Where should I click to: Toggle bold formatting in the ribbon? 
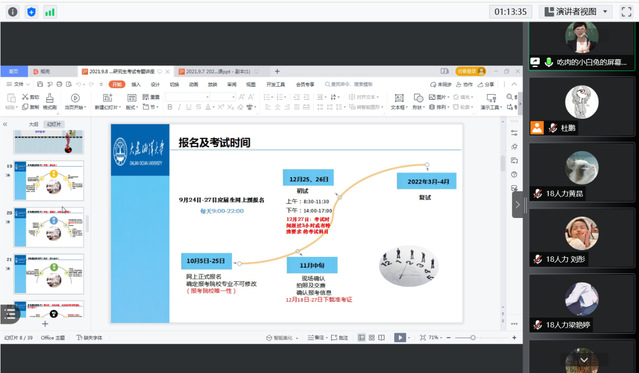[x=170, y=107]
